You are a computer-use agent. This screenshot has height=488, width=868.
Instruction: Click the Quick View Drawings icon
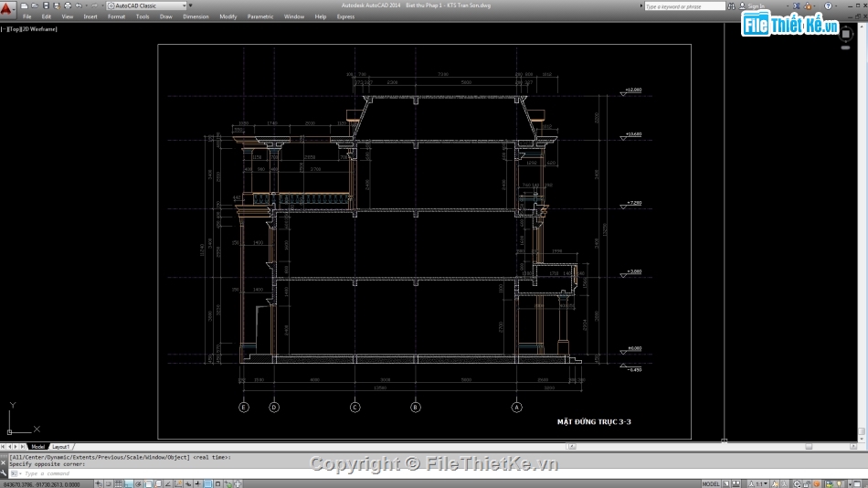[736, 484]
